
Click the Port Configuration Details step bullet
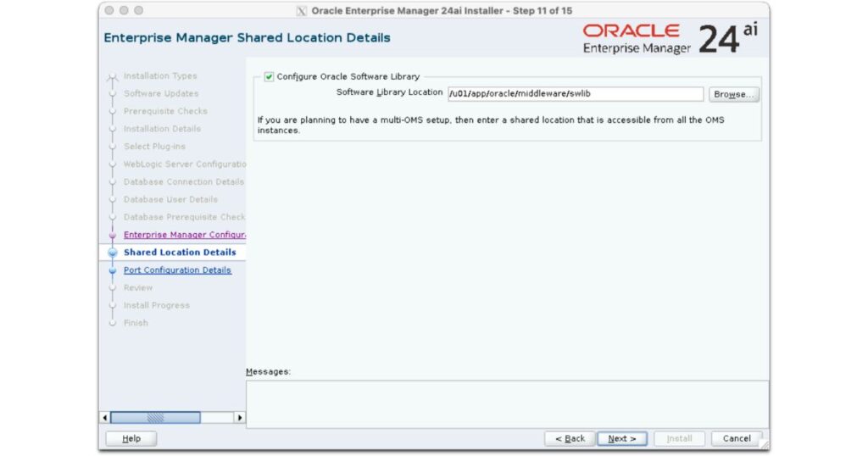pos(113,270)
